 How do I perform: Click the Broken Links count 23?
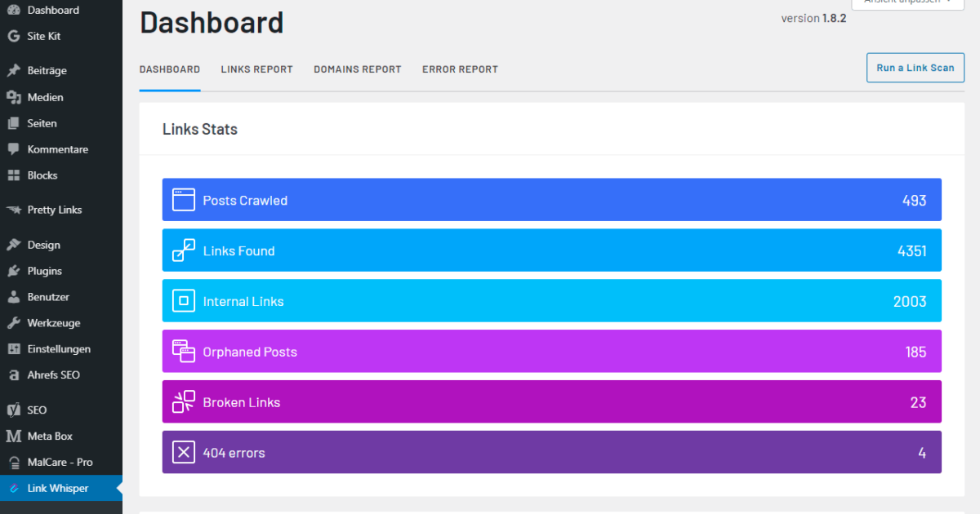click(x=918, y=402)
